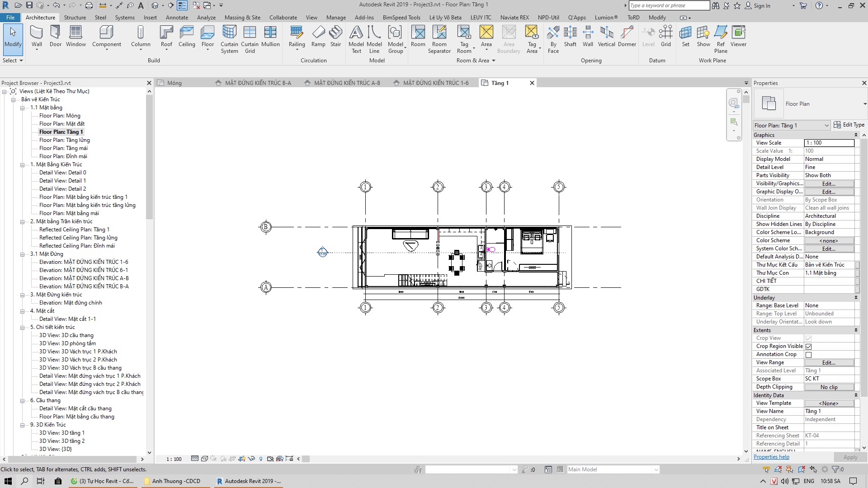Collapse the '1.1 Mặt bằng' tree node

pyautogui.click(x=22, y=108)
